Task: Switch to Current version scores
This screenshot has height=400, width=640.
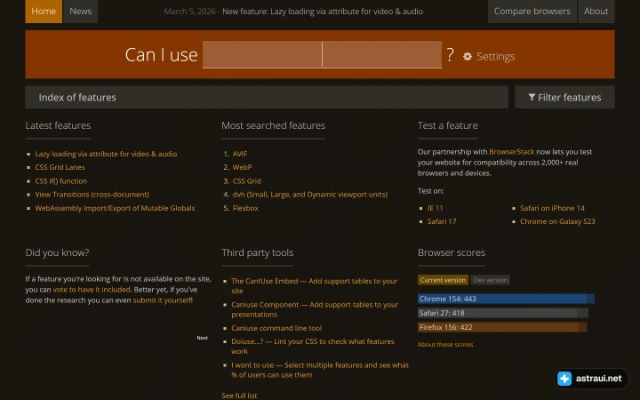Action: [x=443, y=280]
